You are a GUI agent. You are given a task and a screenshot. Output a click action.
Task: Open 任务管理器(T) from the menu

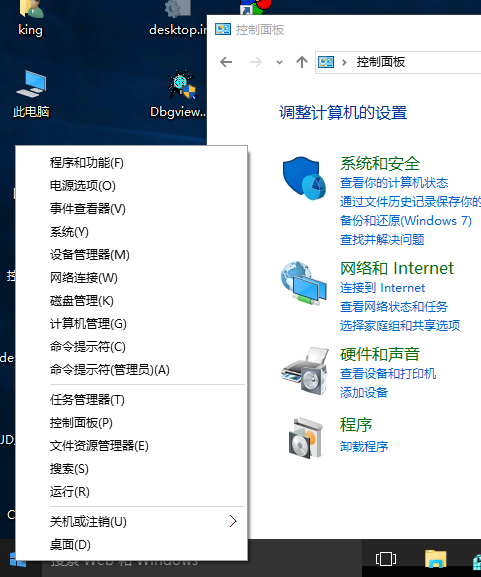coord(131,400)
